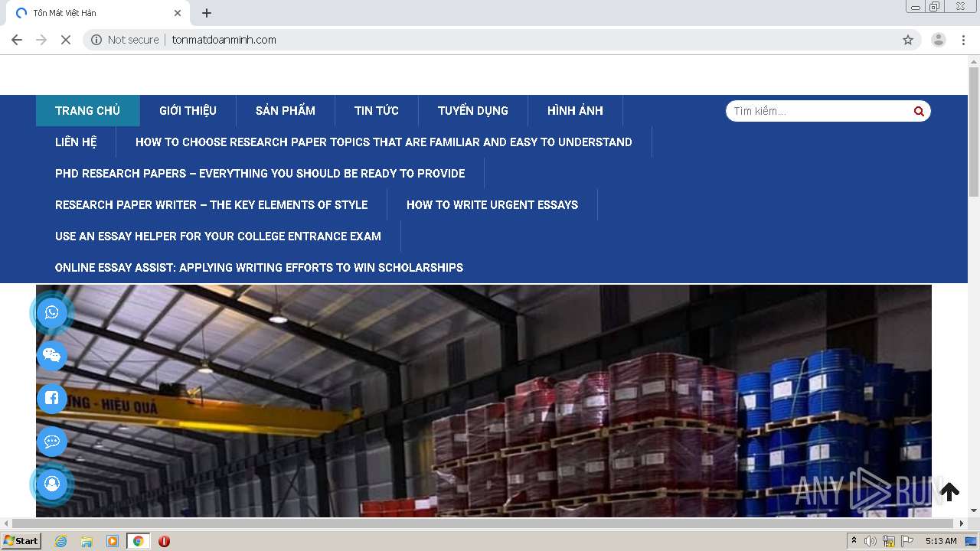
Task: Open the HÌNH ẢNH menu item
Action: (575, 110)
